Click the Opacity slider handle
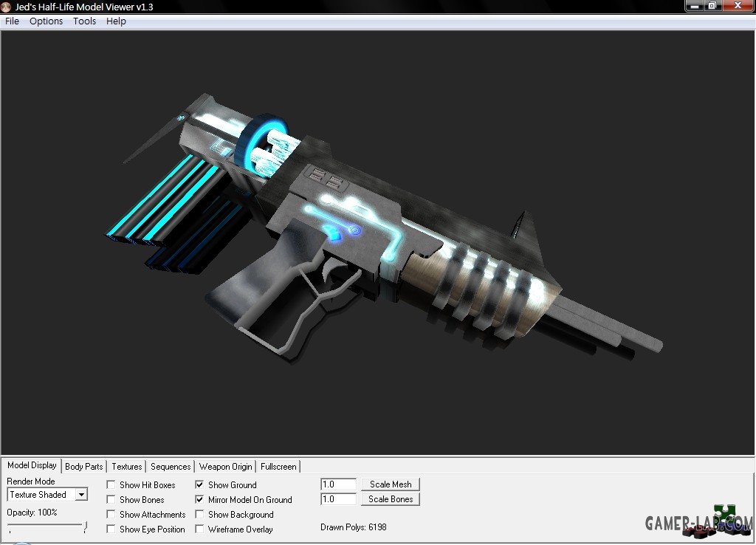The height and width of the screenshot is (545, 756). (85, 527)
